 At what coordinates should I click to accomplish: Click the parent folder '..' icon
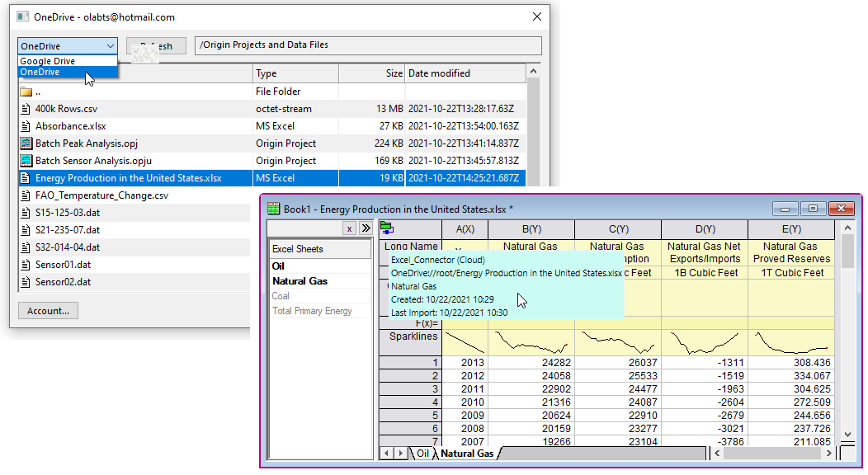point(26,92)
